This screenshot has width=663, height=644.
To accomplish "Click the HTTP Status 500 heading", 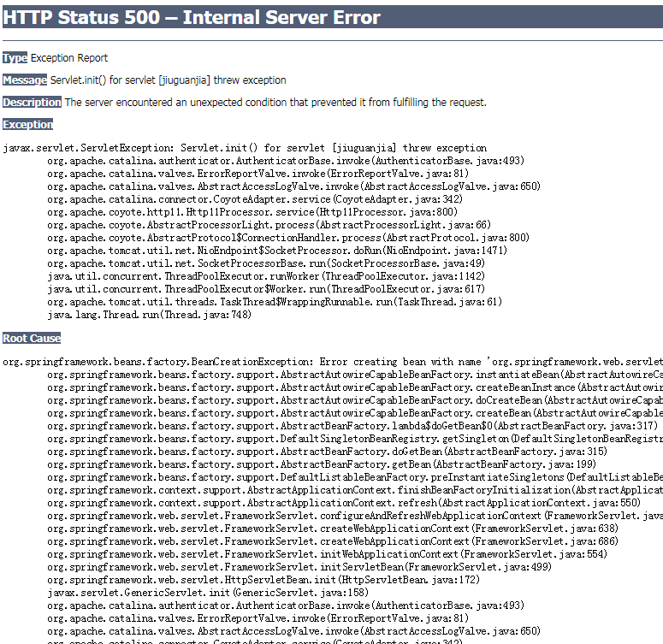I will click(x=192, y=17).
